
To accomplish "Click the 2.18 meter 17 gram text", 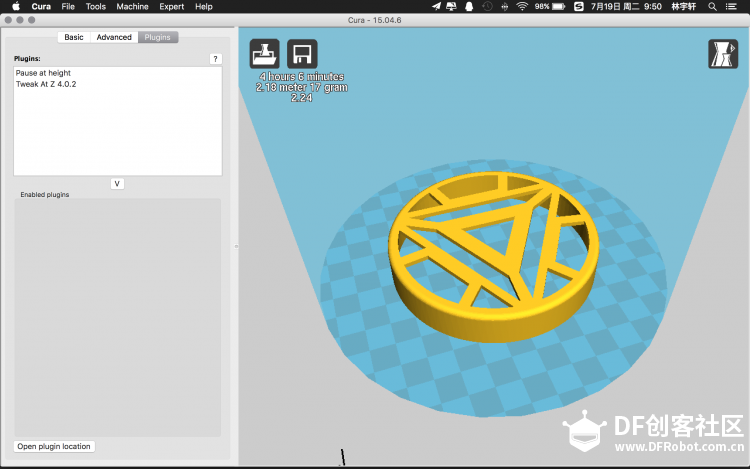I will tap(301, 87).
